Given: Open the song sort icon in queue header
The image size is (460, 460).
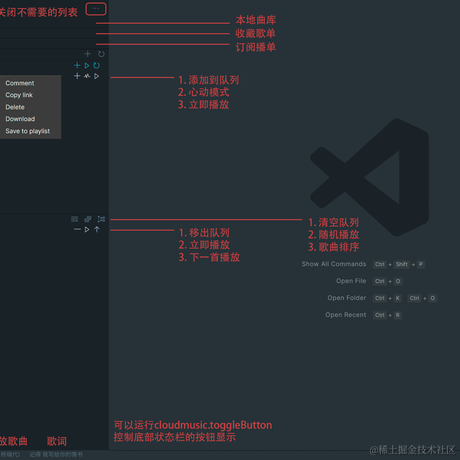Looking at the screenshot, I should [x=101, y=219].
